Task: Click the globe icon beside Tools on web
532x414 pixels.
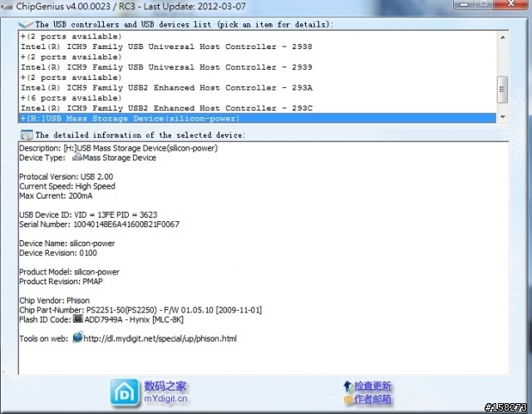Action: pos(77,338)
